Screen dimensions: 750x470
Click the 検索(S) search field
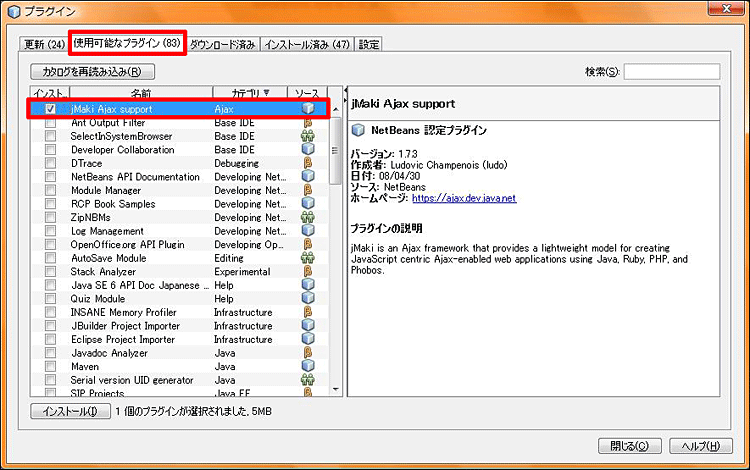(x=672, y=72)
